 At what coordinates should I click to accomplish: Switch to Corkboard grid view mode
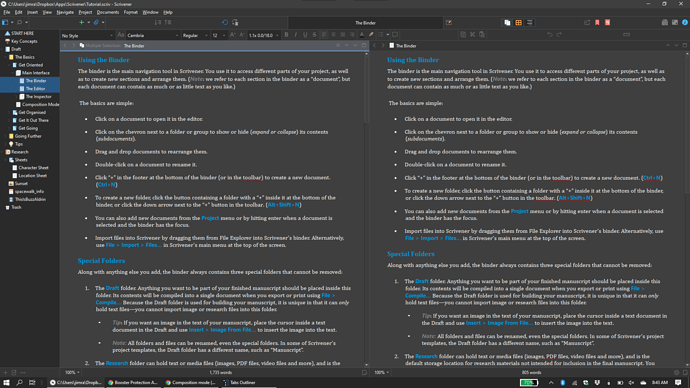518,22
